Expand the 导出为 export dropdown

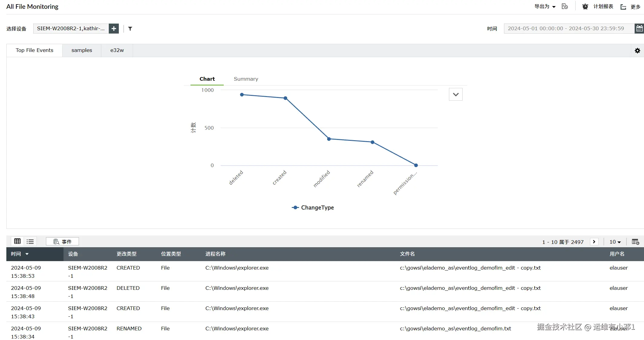(545, 7)
